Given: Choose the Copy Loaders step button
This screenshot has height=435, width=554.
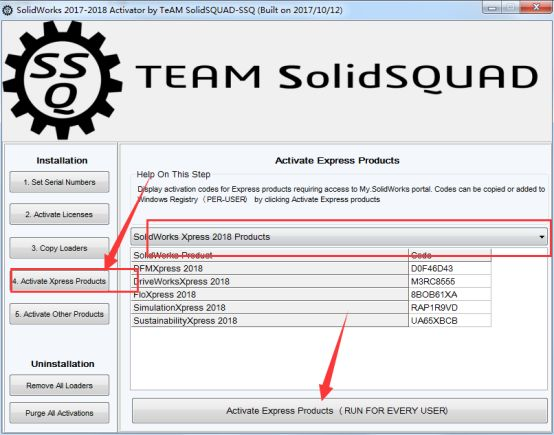Looking at the screenshot, I should [x=59, y=248].
